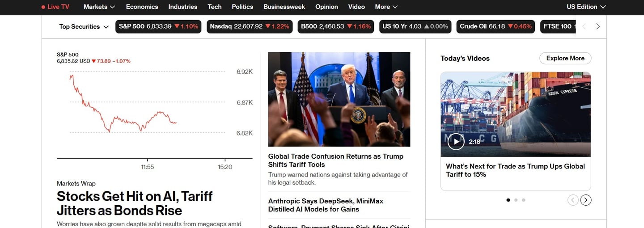Click the 6.87K chart axis label
This screenshot has height=228, width=644.
(245, 102)
